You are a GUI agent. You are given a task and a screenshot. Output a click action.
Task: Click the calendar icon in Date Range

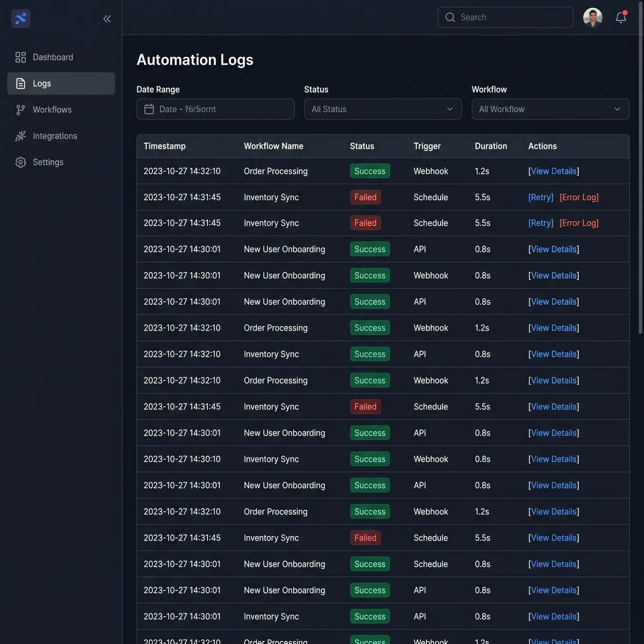tap(149, 109)
